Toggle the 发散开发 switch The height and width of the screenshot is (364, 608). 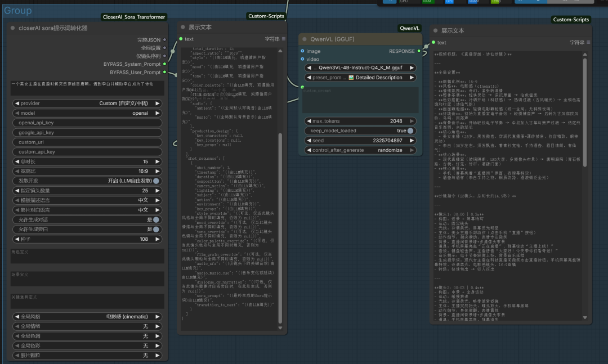156,181
